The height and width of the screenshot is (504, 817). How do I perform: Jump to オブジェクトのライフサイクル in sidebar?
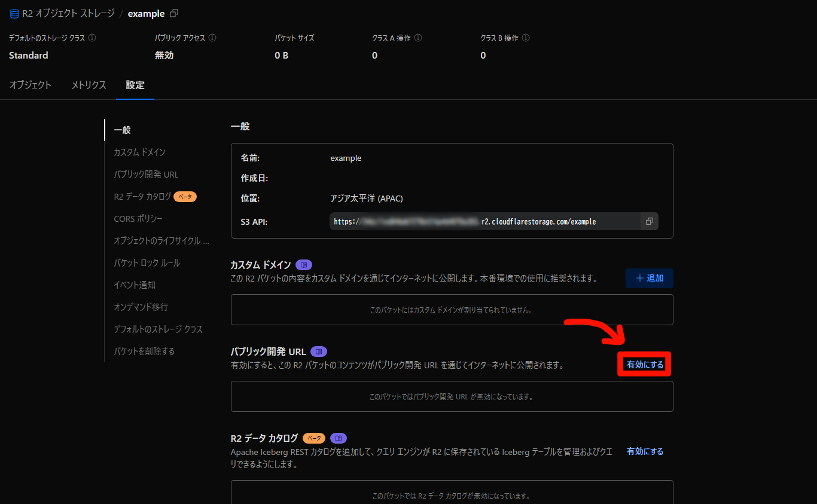click(x=161, y=240)
